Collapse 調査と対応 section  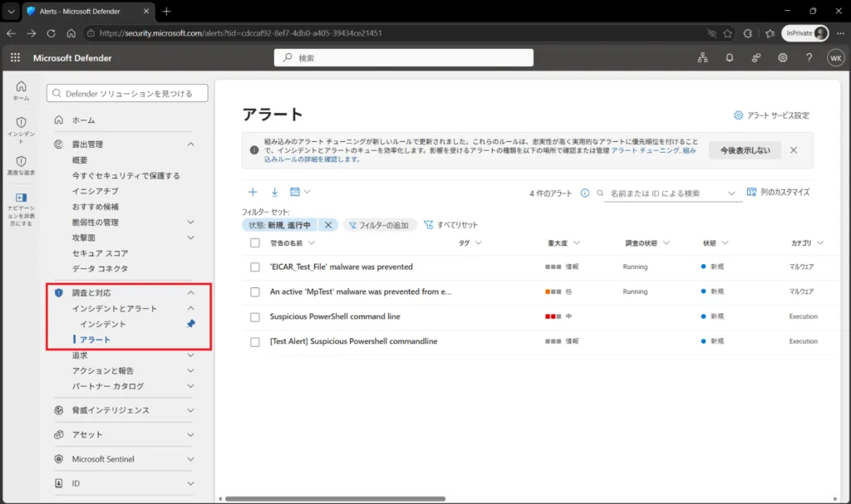191,293
